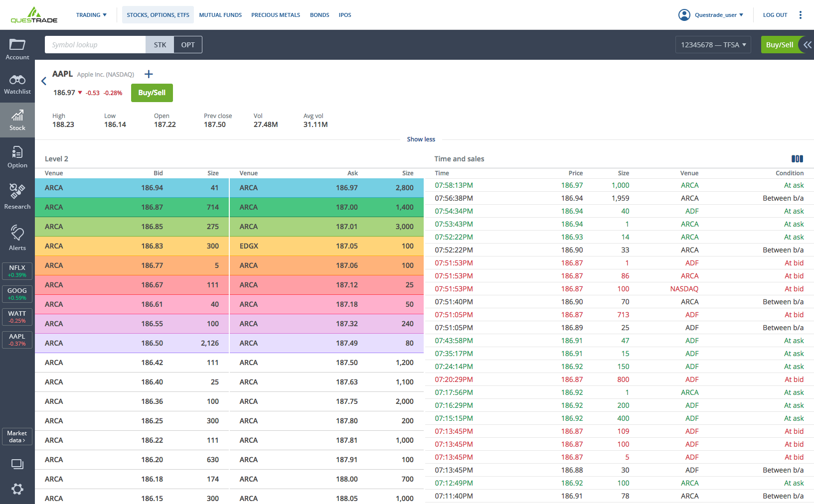
Task: Click the Time column header
Action: pyautogui.click(x=442, y=173)
